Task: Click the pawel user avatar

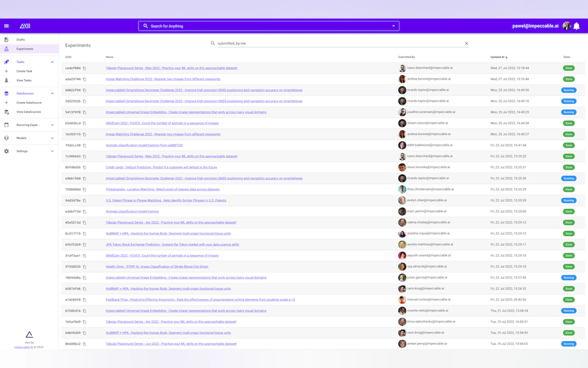Action: click(x=566, y=26)
